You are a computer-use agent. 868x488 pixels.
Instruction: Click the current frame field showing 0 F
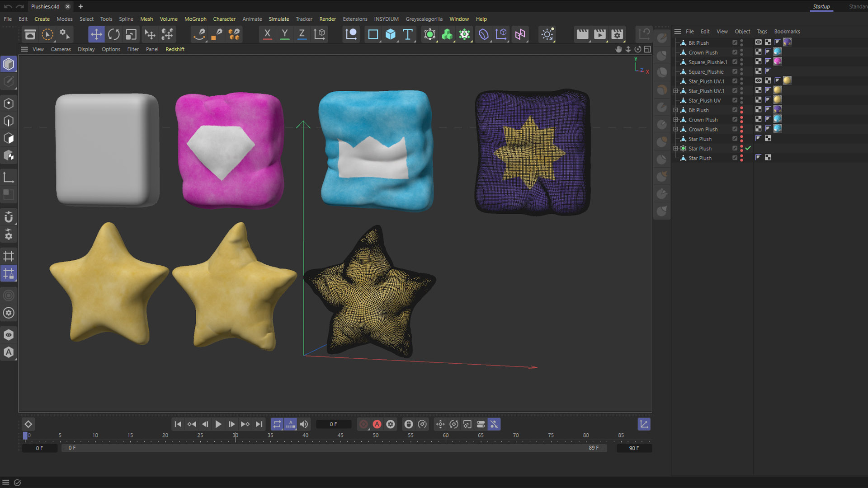pyautogui.click(x=333, y=424)
